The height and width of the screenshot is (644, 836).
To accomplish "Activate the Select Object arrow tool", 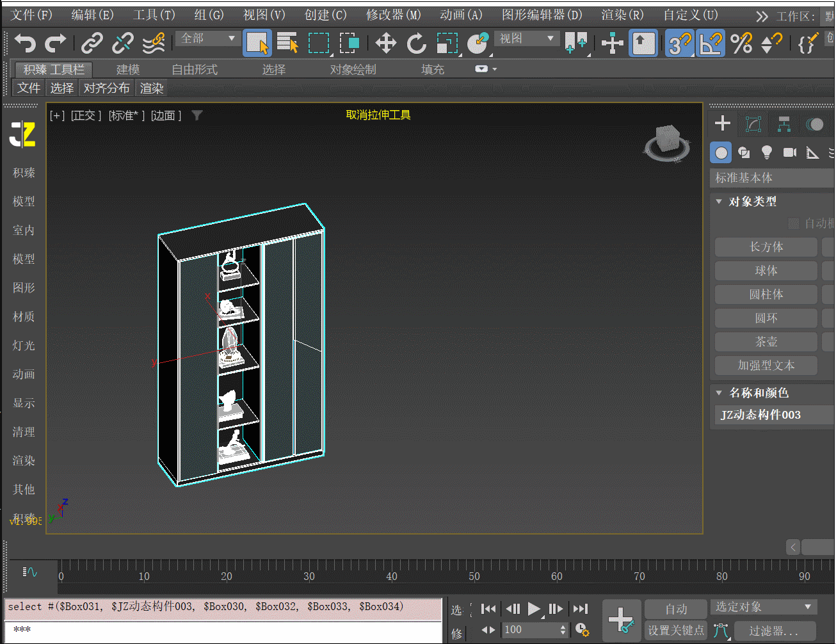I will pyautogui.click(x=257, y=44).
